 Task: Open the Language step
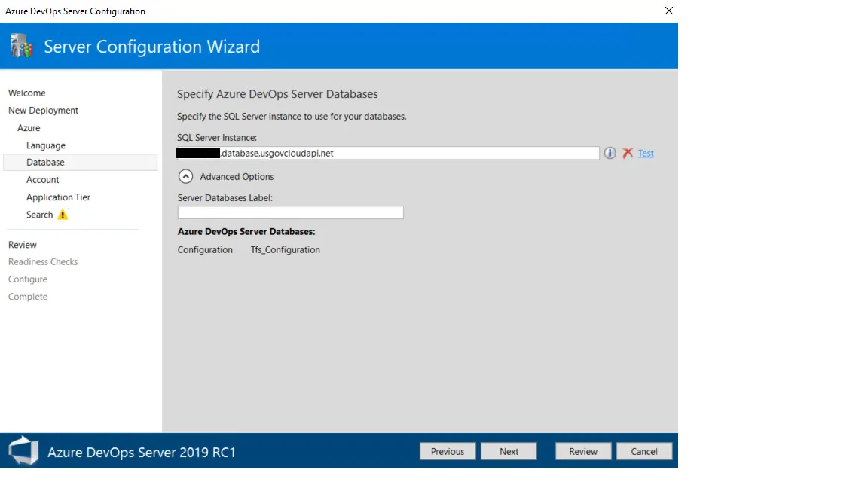click(46, 145)
